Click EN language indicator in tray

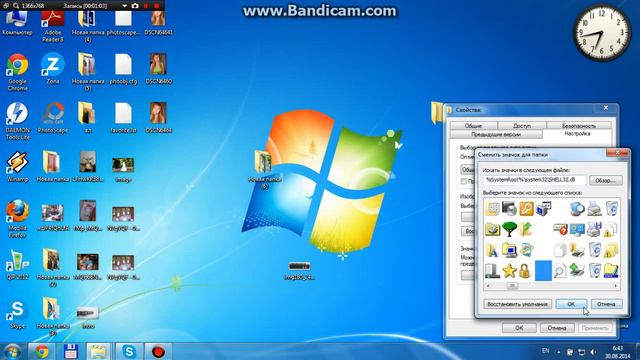point(545,351)
